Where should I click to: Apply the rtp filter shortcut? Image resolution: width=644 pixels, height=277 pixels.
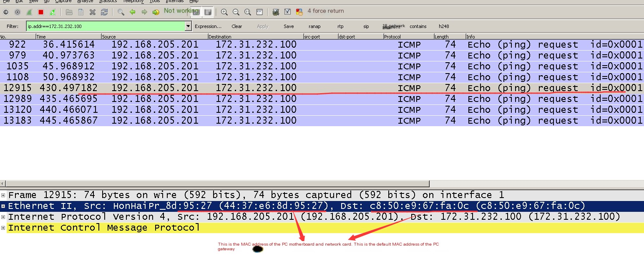[x=340, y=26]
